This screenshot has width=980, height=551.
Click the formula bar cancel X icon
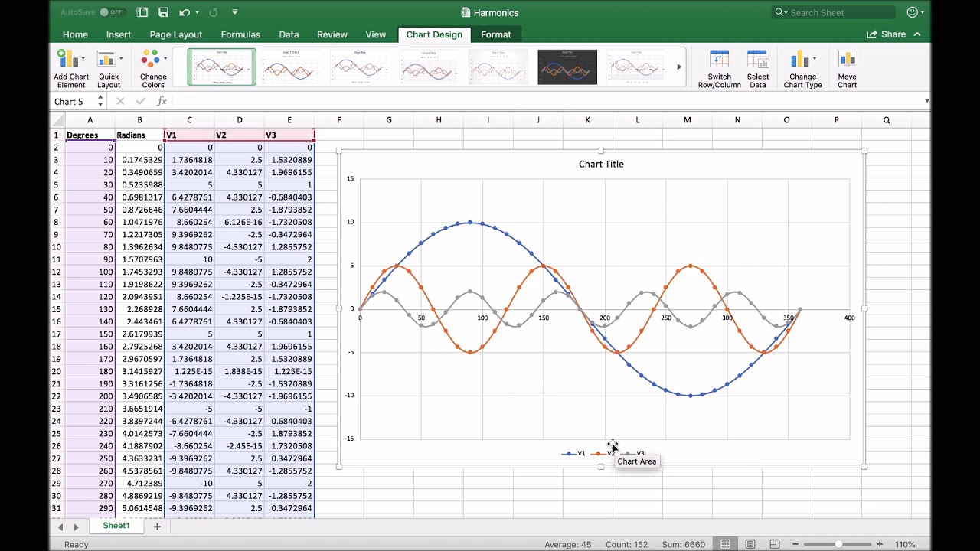tap(120, 101)
